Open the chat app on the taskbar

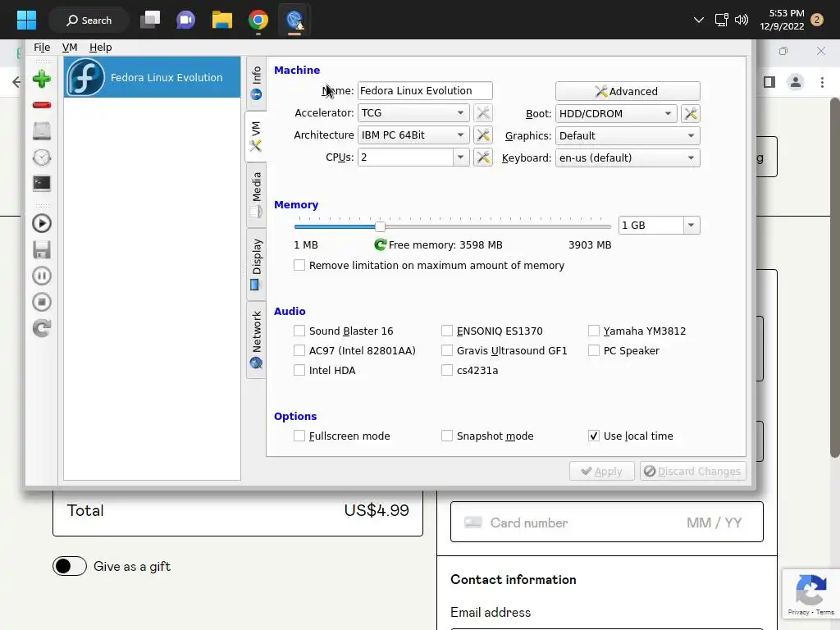click(x=186, y=20)
